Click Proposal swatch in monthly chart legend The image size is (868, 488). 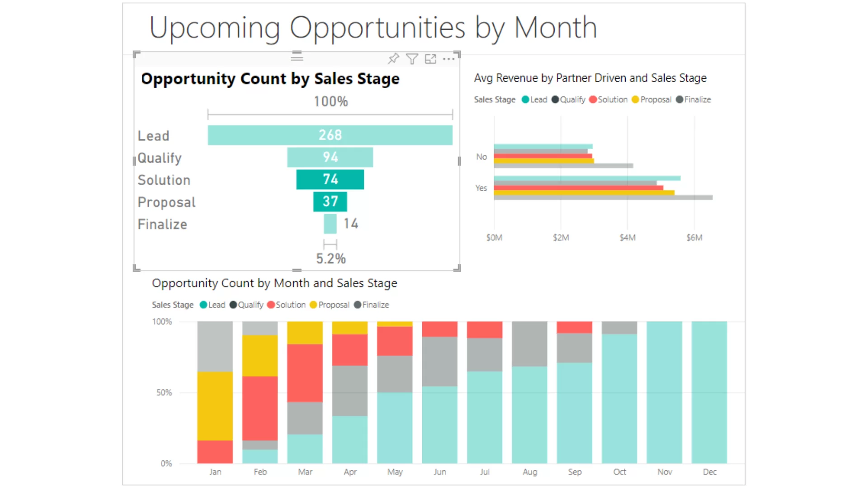[313, 305]
